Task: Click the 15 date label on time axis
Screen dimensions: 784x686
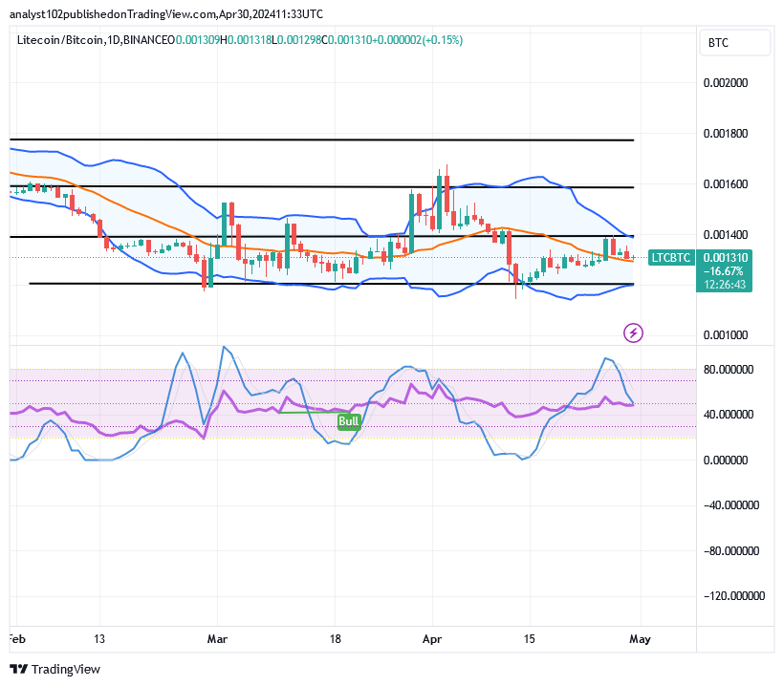Action: [529, 639]
